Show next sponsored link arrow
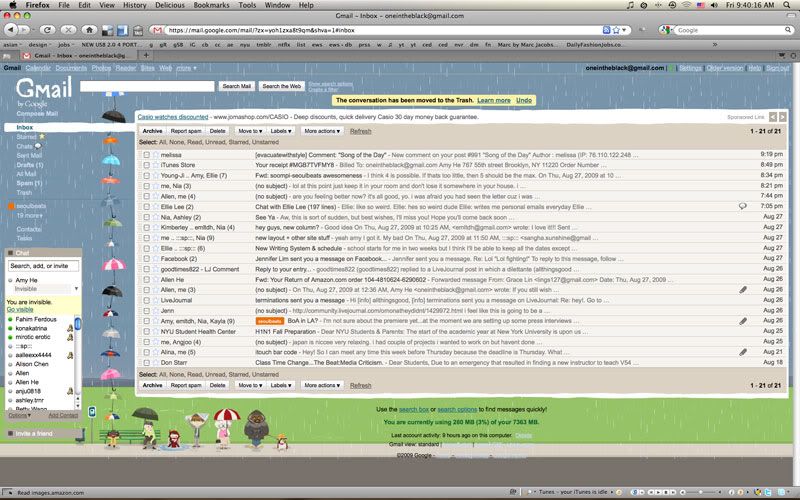Screen dimensions: 800x500 782,117
